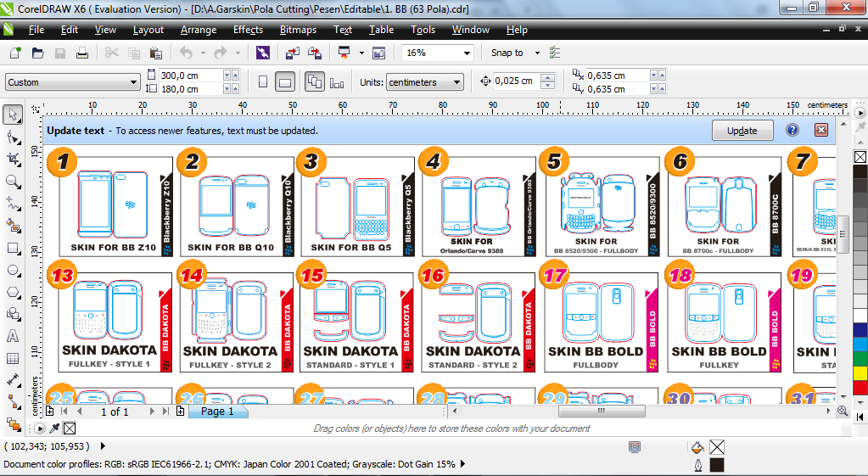The width and height of the screenshot is (868, 476).
Task: Open the Options checklist icon
Action: coord(555,53)
